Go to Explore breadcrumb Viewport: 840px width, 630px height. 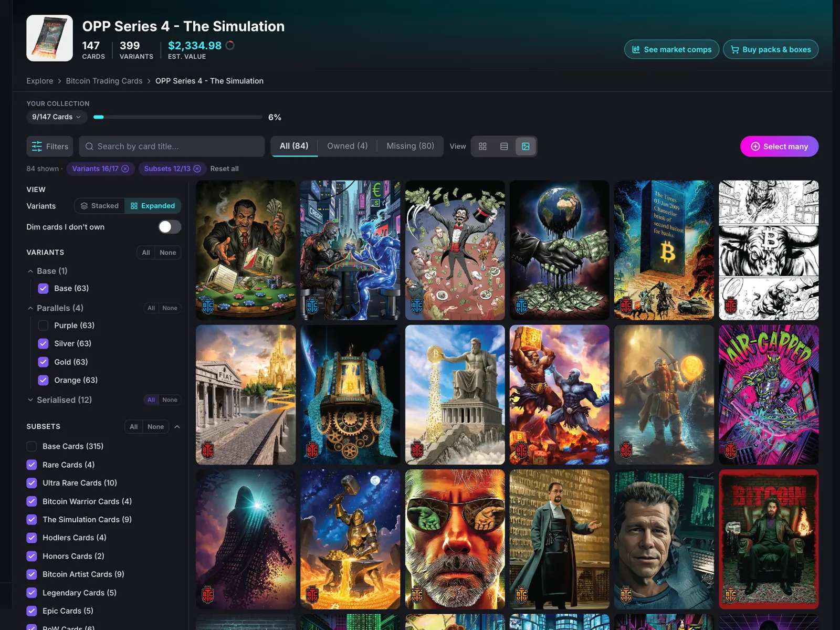(40, 81)
